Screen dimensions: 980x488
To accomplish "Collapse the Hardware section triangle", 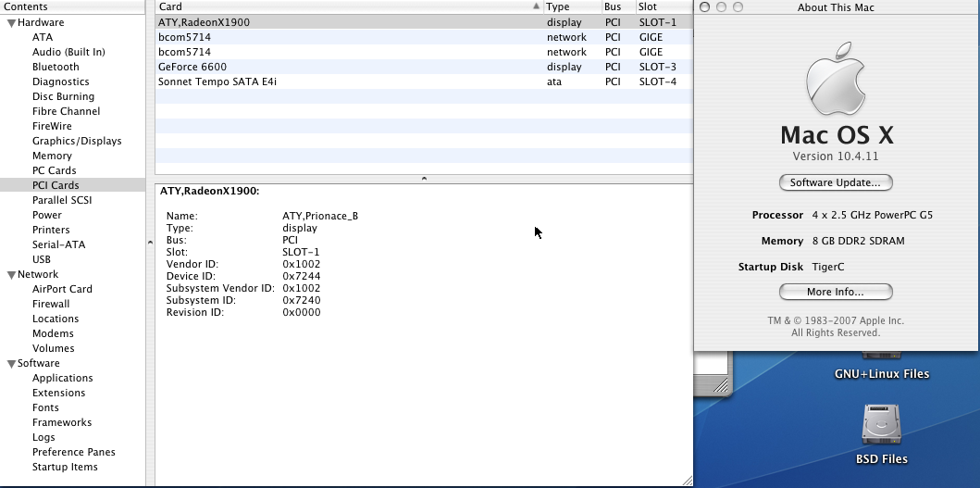I will pyautogui.click(x=11, y=23).
